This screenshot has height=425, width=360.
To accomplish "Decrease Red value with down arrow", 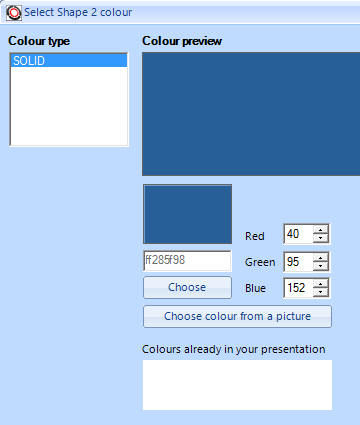I will click(x=321, y=238).
